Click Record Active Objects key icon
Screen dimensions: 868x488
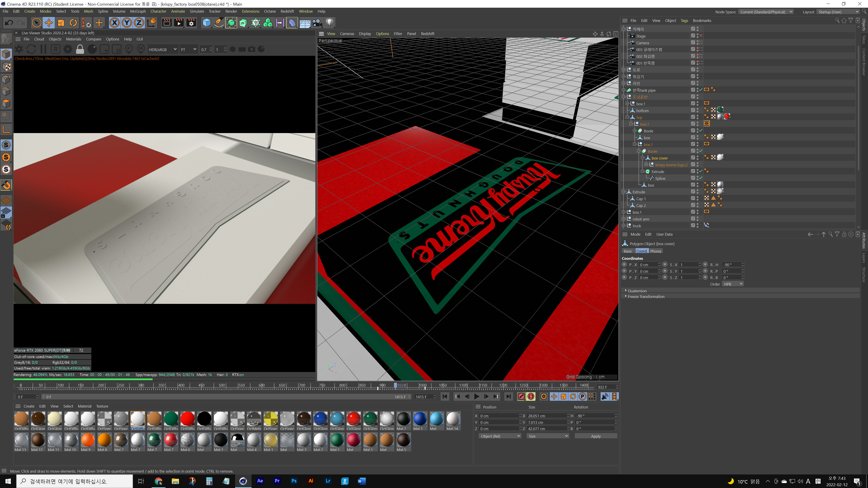pyautogui.click(x=521, y=396)
